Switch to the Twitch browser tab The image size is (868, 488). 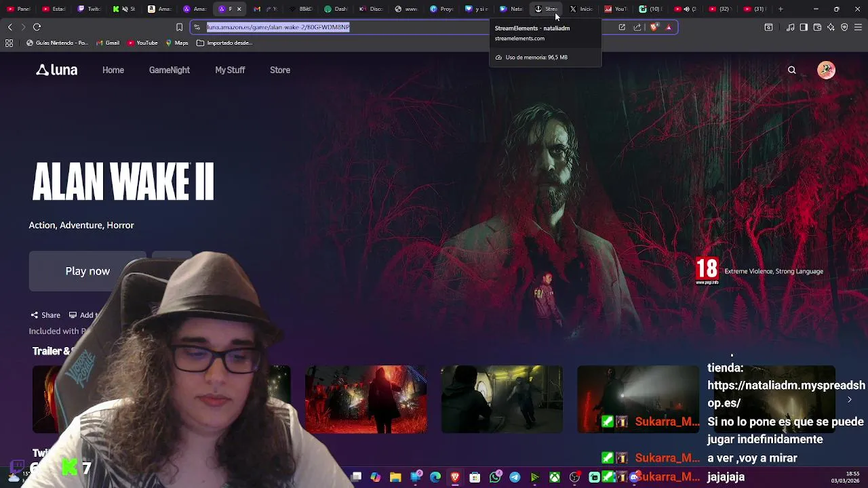coord(90,9)
